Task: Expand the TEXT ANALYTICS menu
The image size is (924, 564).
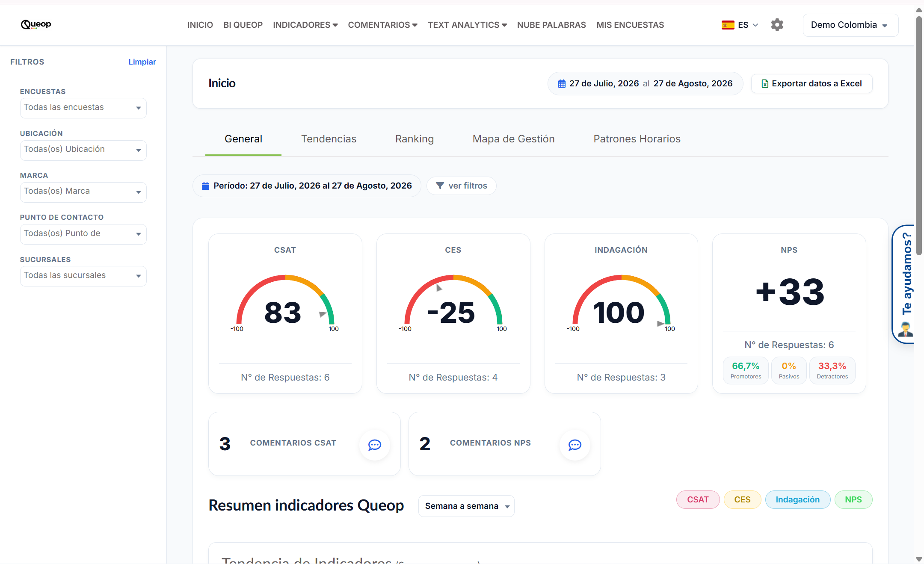Action: (x=467, y=25)
